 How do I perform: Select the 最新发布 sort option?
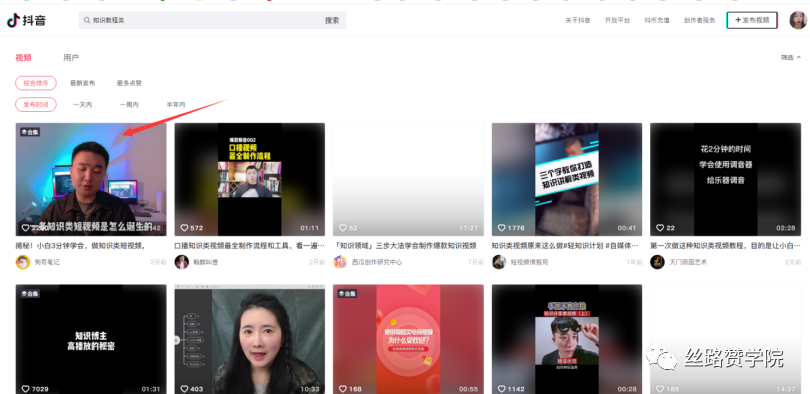click(x=83, y=83)
